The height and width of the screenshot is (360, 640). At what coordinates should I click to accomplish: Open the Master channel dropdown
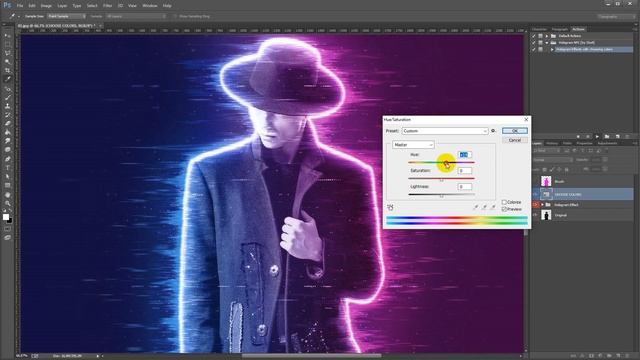413,145
